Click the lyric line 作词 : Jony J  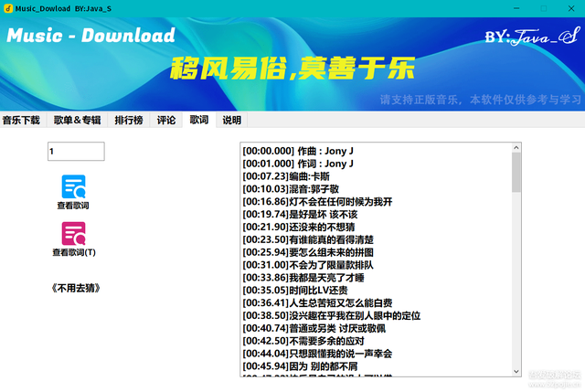point(298,164)
